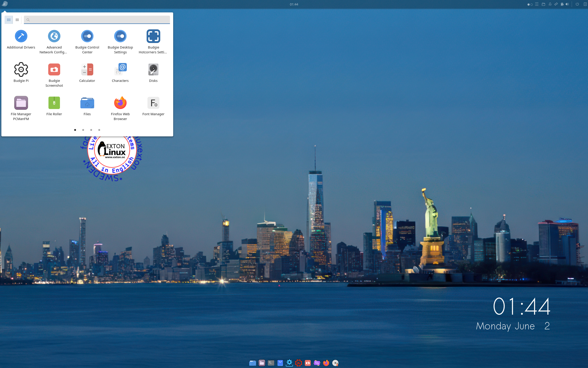
Task: Open the Characters app
Action: [120, 72]
